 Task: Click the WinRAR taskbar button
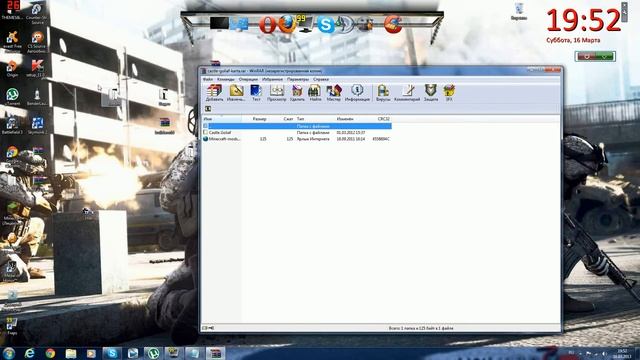coord(216,353)
